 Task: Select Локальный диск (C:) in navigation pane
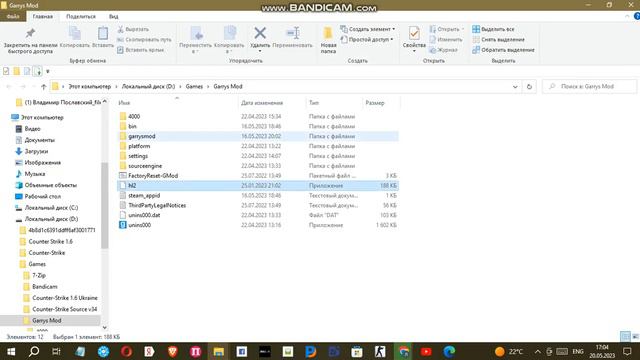click(51, 208)
